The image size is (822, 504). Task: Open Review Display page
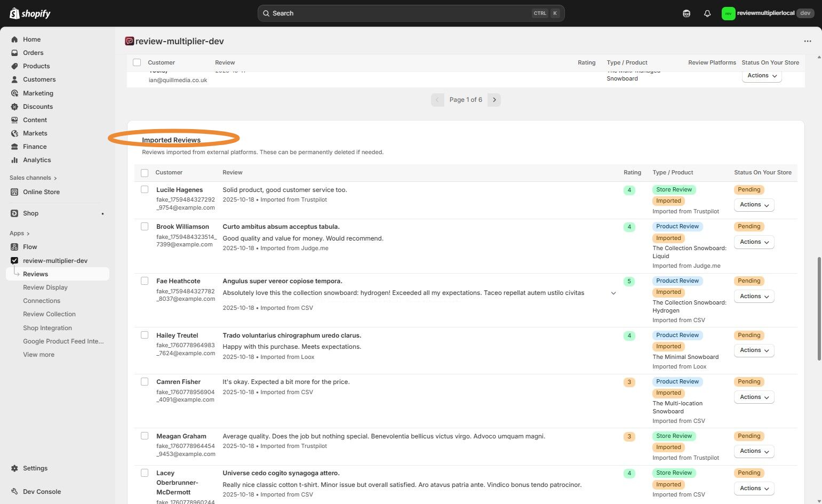pos(45,287)
